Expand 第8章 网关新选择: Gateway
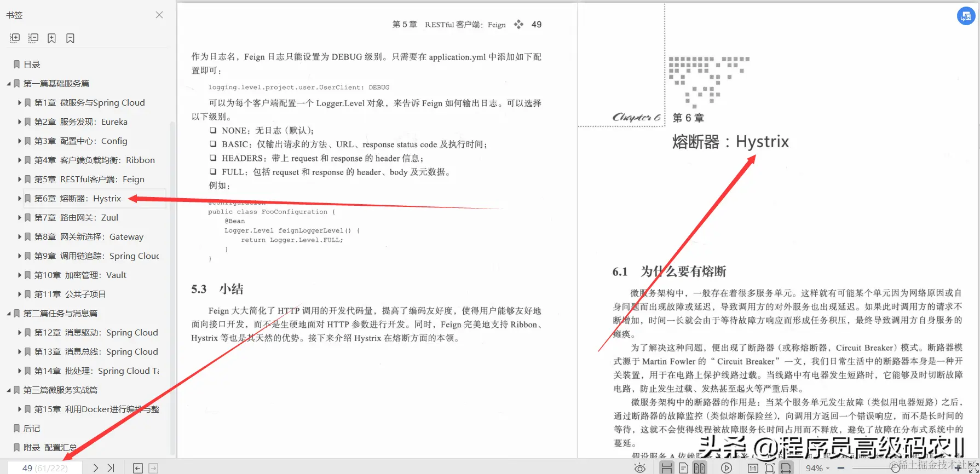The height and width of the screenshot is (474, 980). pos(19,237)
